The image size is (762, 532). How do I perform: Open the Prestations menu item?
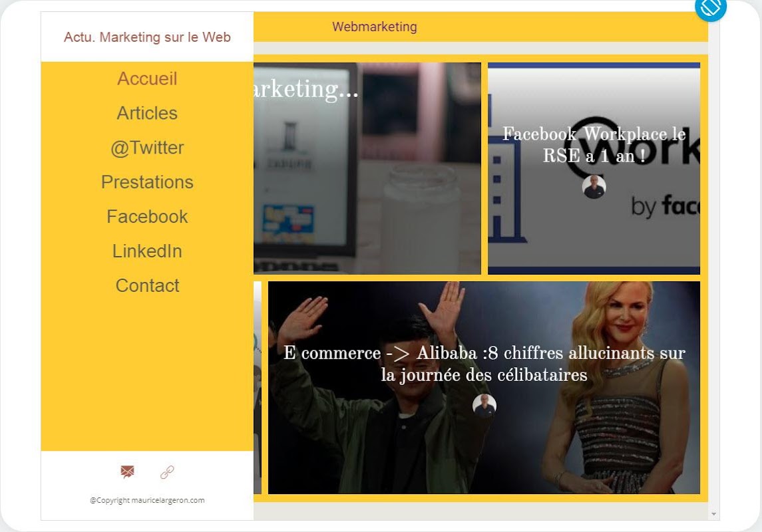pos(147,182)
